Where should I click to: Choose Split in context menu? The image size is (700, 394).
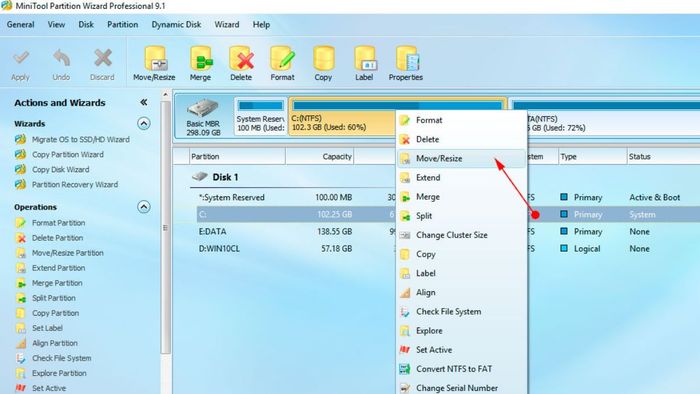461,216
